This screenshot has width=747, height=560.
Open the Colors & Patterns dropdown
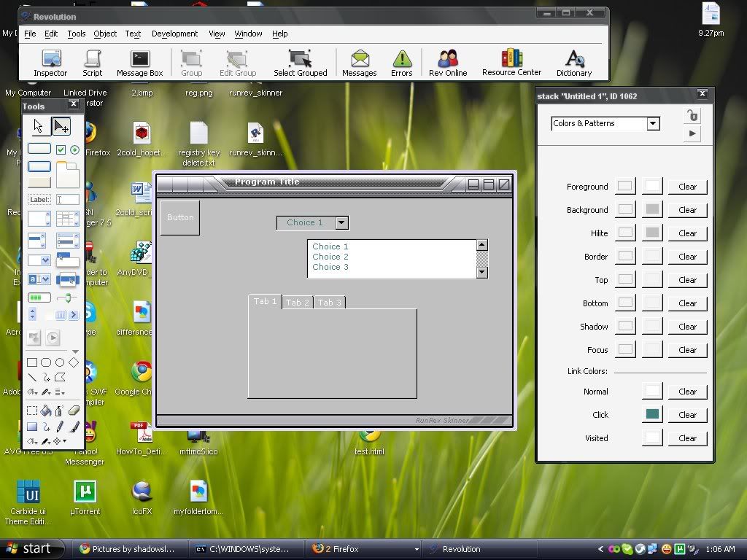click(605, 123)
